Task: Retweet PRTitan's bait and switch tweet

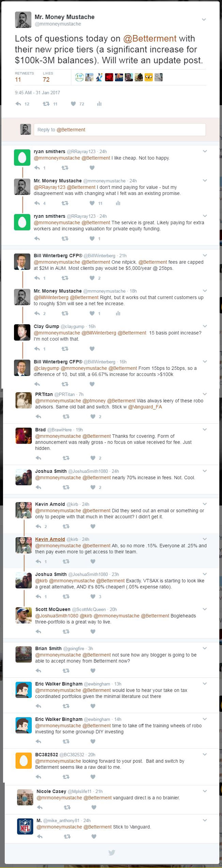Action: [x=66, y=416]
